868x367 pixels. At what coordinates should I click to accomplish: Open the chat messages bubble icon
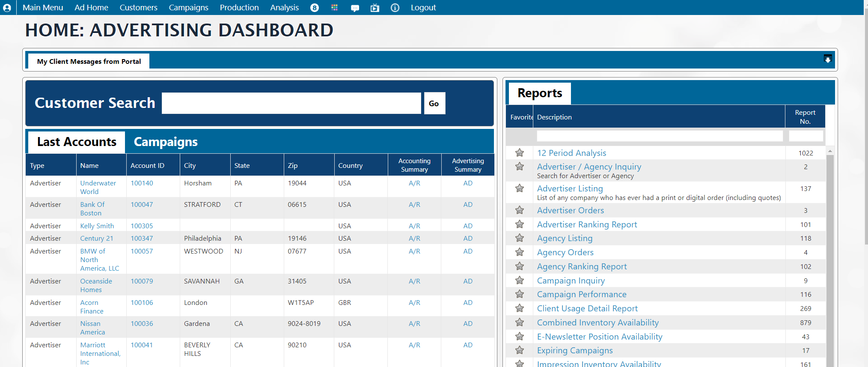tap(355, 8)
